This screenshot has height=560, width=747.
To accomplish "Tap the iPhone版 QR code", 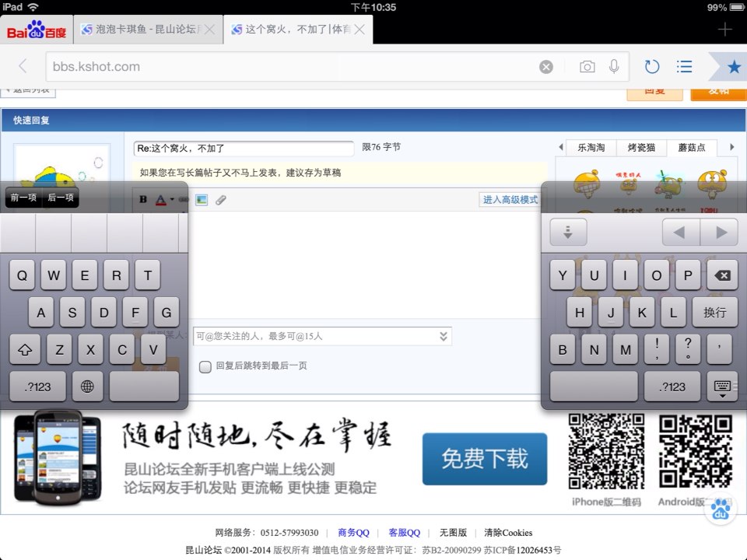I will 606,451.
